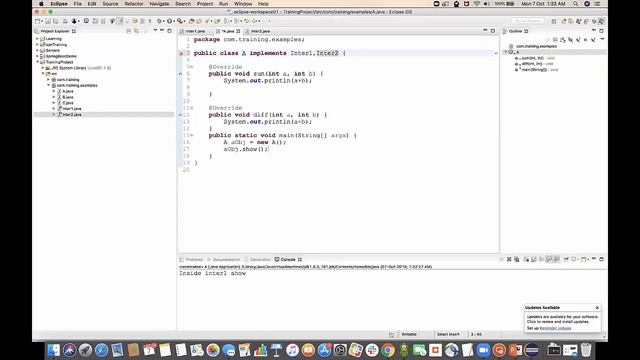The height and width of the screenshot is (360, 640).
Task: Switch to the Inter2.java editor tab
Action: pos(260,31)
